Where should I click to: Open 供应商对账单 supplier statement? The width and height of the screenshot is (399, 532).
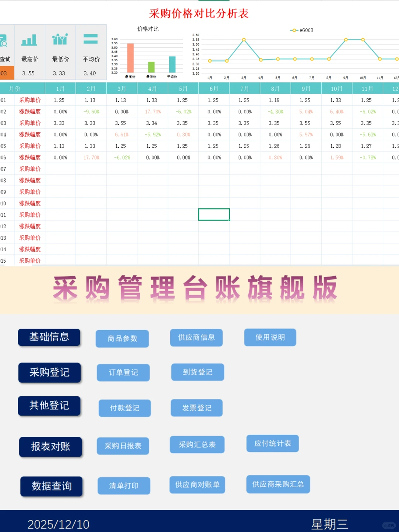197,484
